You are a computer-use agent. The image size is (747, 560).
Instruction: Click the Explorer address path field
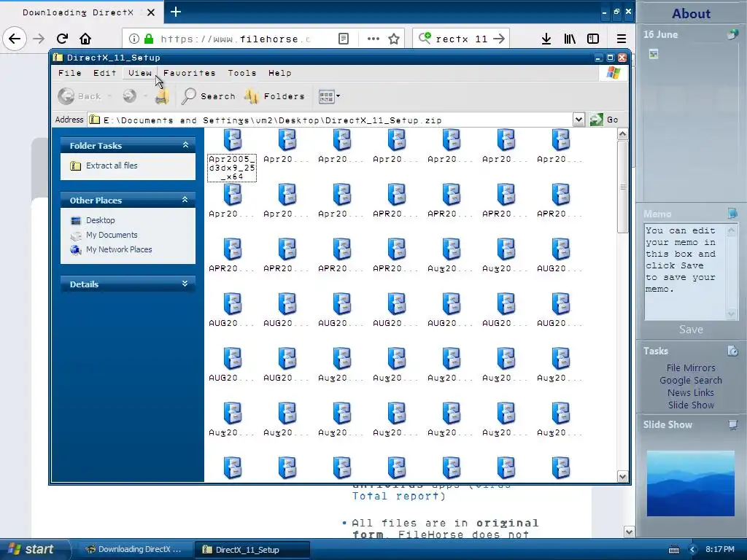coord(330,120)
